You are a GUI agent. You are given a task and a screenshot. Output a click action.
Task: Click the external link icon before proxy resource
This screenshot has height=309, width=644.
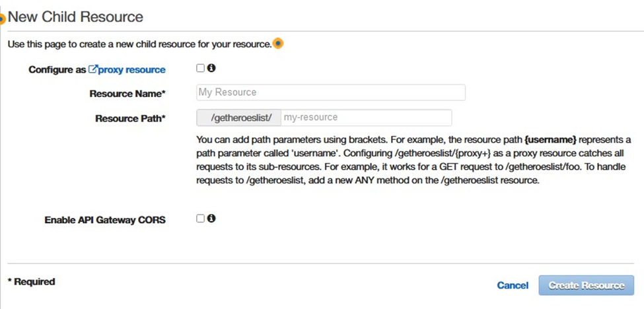pyautogui.click(x=93, y=69)
